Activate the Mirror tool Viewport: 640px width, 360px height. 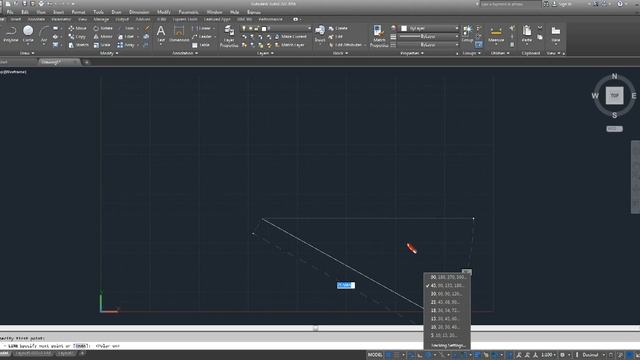[x=103, y=37]
